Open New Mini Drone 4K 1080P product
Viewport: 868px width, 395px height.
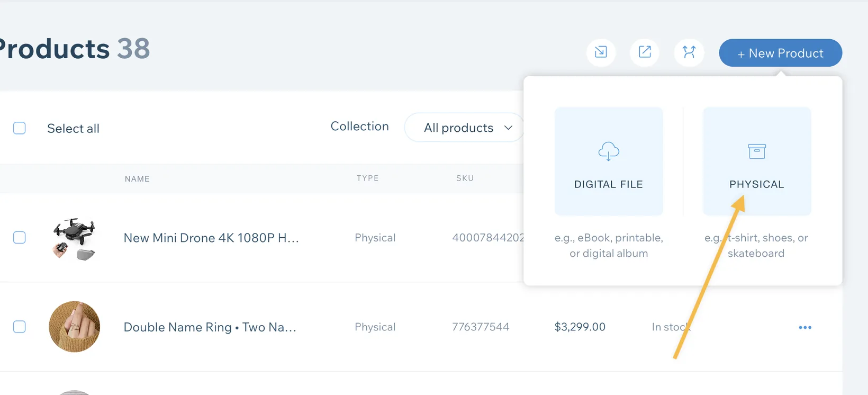[211, 238]
